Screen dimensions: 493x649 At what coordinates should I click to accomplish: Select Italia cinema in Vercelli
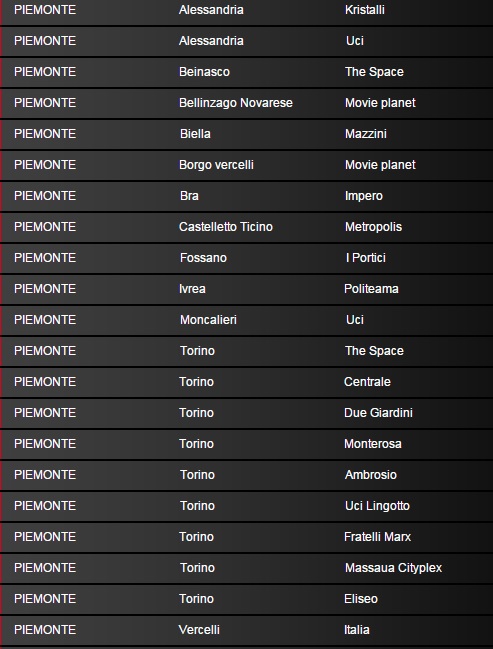(x=356, y=630)
